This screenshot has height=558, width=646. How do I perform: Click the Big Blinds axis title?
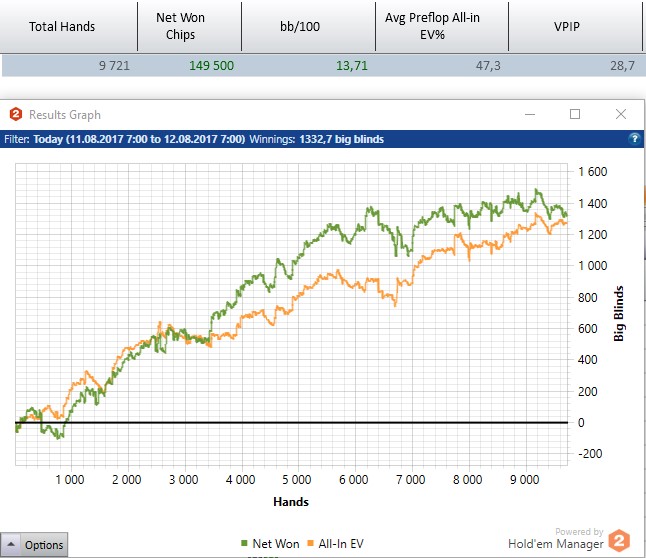tap(618, 313)
